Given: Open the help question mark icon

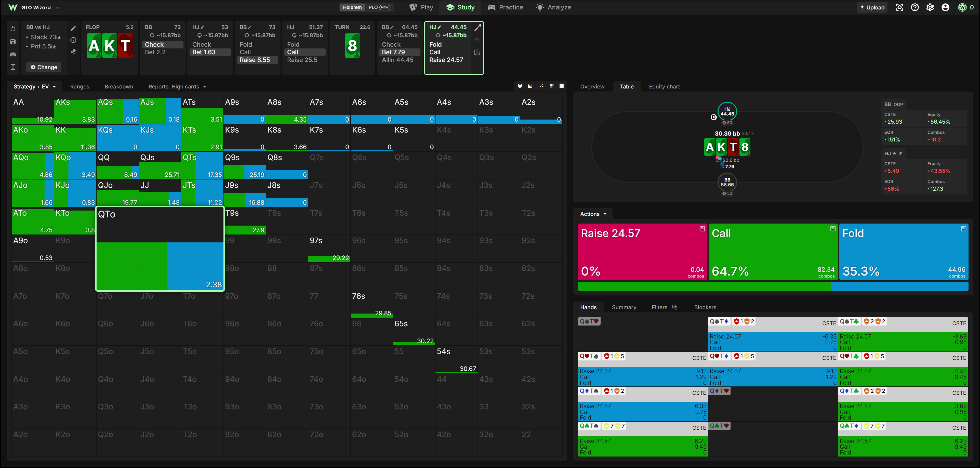Looking at the screenshot, I should [x=915, y=7].
